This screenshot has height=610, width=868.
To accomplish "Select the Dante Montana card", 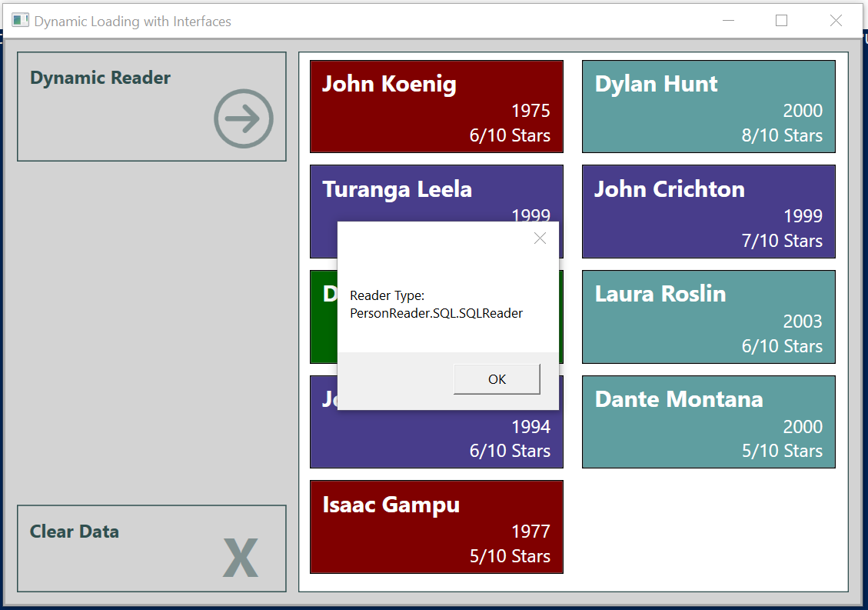I will [708, 422].
